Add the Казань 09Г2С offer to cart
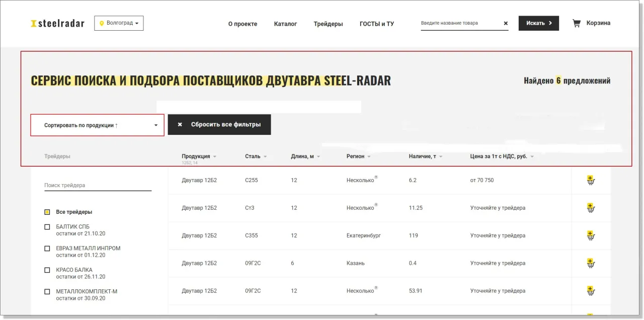 tap(591, 263)
